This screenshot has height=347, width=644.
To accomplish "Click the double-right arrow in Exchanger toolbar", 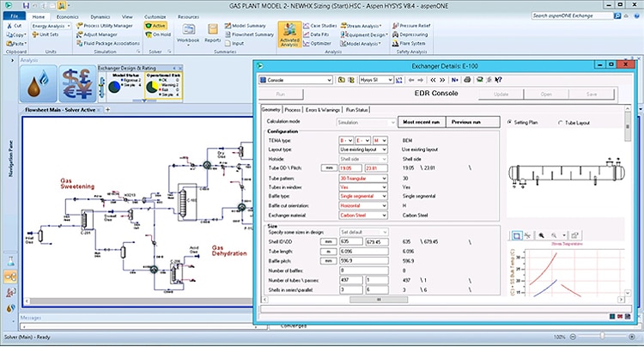I will click(442, 80).
